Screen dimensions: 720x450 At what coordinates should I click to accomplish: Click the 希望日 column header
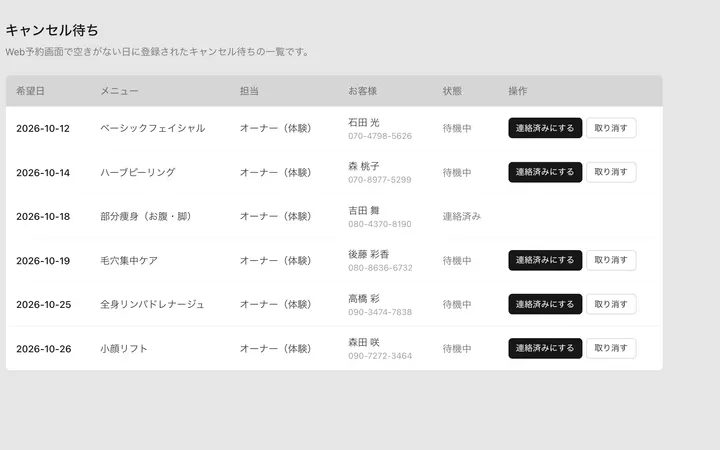pyautogui.click(x=30, y=91)
